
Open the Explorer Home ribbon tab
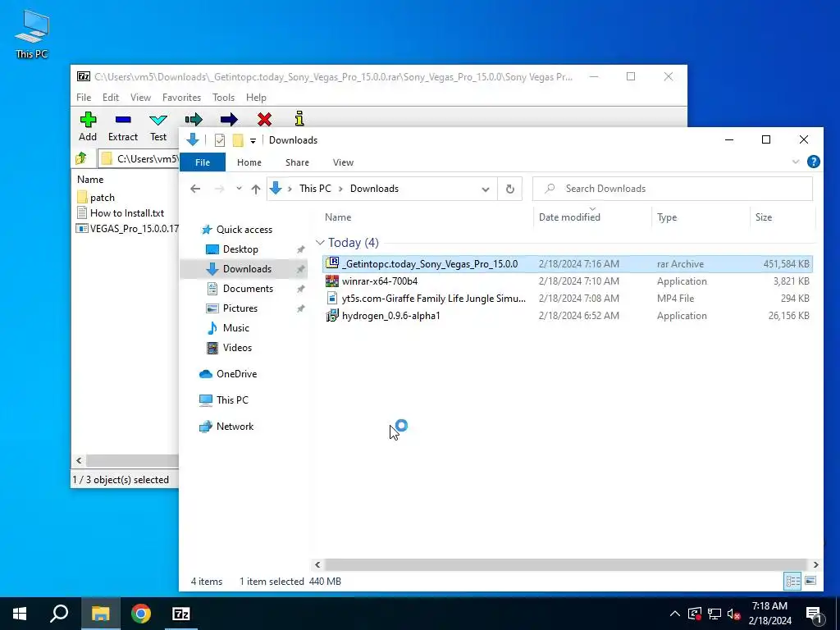[249, 162]
